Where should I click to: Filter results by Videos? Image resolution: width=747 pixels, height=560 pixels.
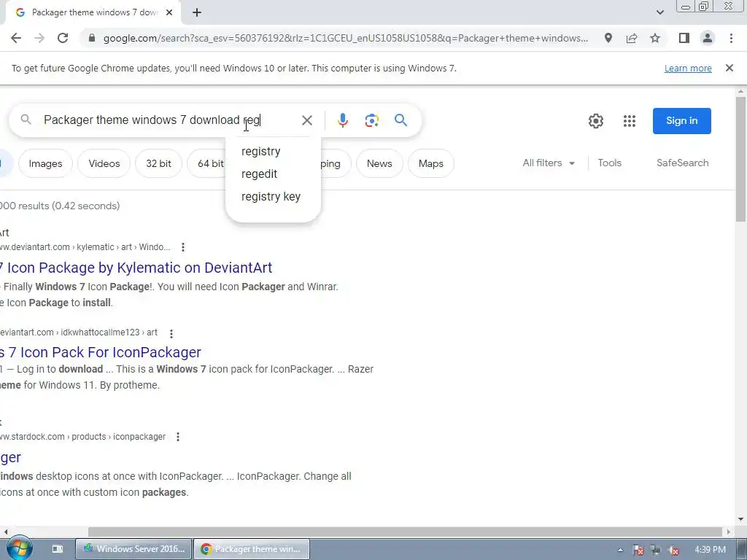(104, 163)
